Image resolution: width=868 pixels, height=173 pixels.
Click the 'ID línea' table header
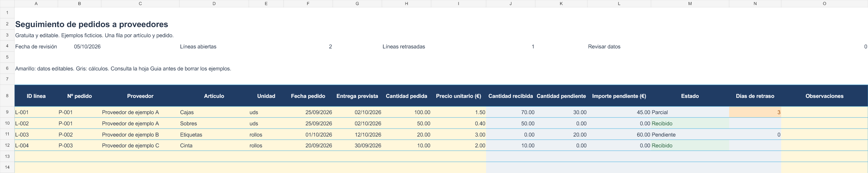[x=36, y=96]
